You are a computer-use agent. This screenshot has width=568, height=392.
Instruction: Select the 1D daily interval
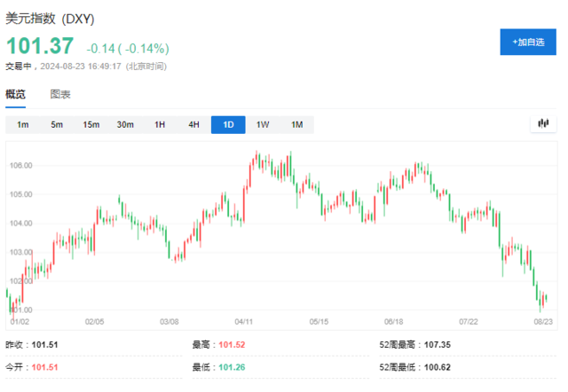(228, 125)
